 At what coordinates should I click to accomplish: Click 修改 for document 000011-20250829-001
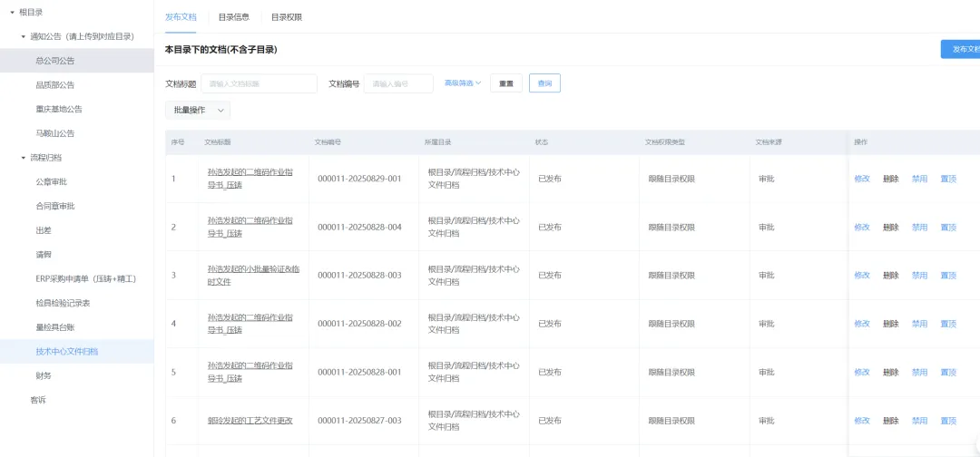861,179
